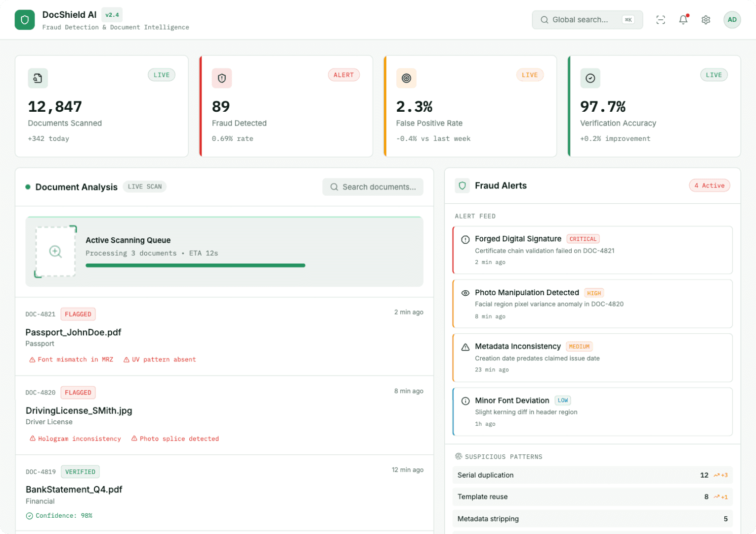Screen dimensions: 756x534
Task: Open the notifications bell
Action: coord(683,20)
